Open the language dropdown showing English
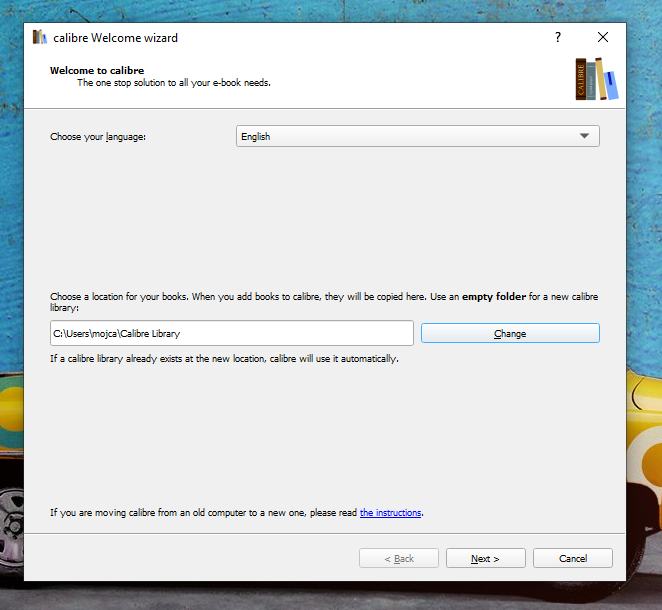 [x=417, y=136]
